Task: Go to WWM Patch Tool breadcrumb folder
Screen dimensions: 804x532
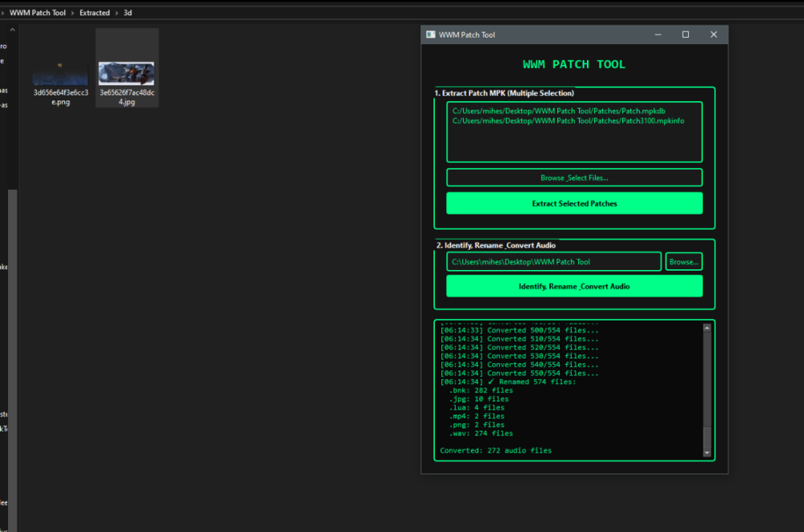Action: coord(37,13)
